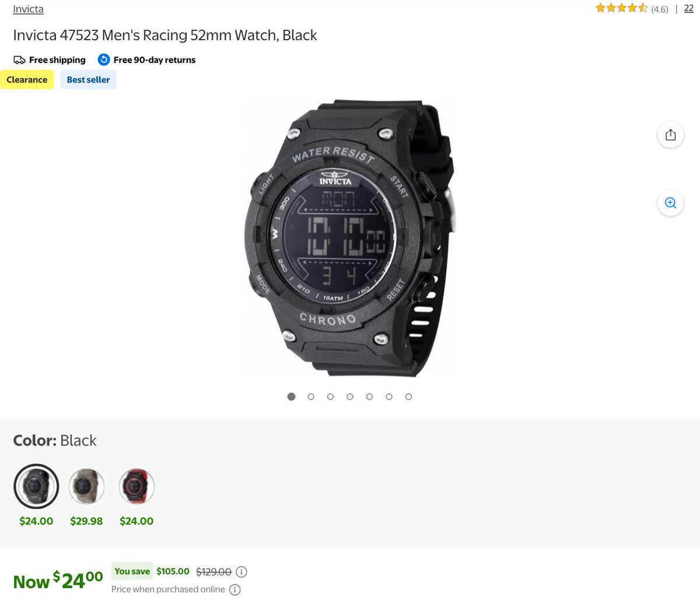This screenshot has width=700, height=605.
Task: Click info icon next to $129.00 price
Action: 242,572
